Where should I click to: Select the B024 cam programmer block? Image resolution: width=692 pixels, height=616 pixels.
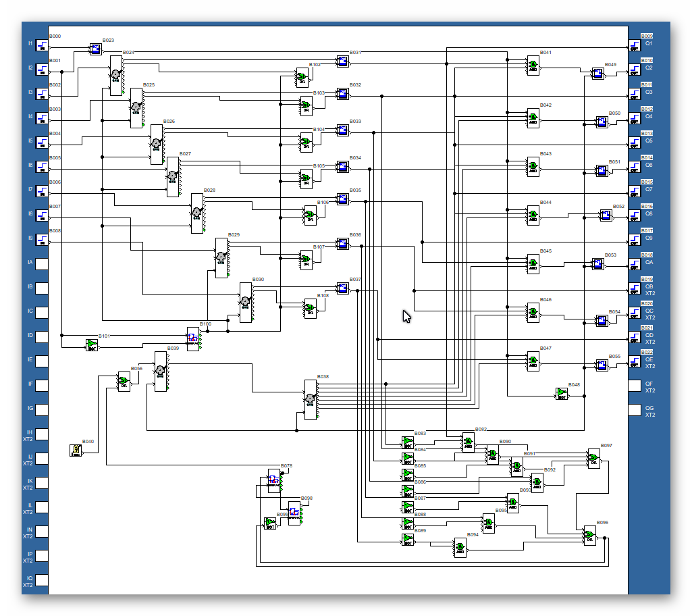point(116,76)
